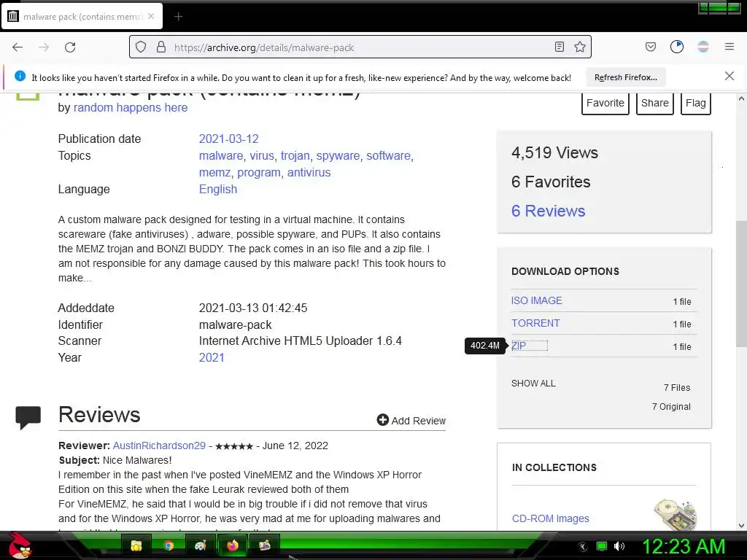Open the last taskbar application icon
Viewport: 747px width, 560px height.
pyautogui.click(x=264, y=545)
